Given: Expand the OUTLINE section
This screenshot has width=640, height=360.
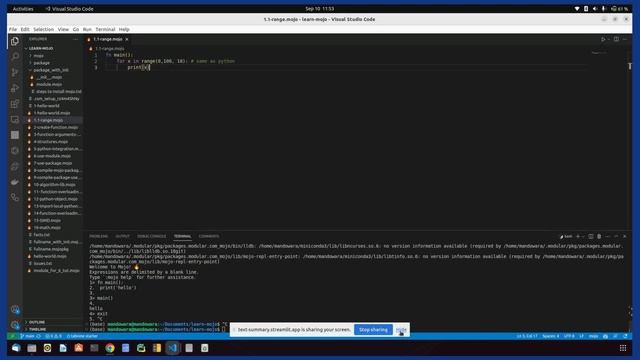Looking at the screenshot, I should pyautogui.click(x=37, y=322).
